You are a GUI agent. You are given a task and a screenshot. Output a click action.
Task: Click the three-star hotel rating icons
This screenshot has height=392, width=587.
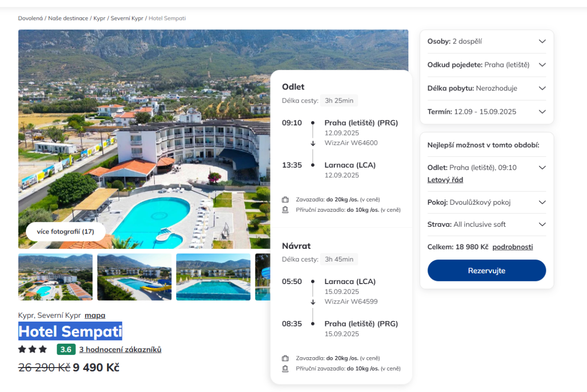(32, 349)
